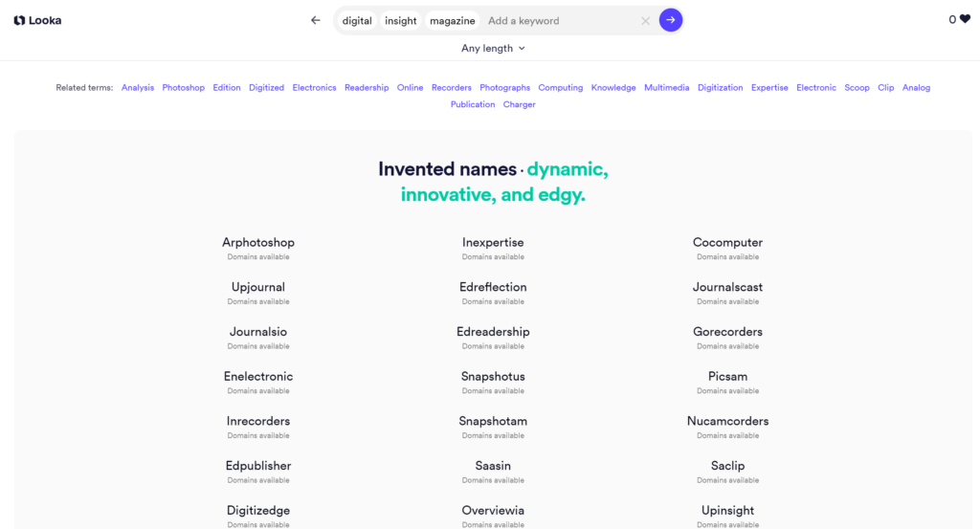980x529 pixels.
Task: Select the magazine keyword tag
Action: [453, 21]
